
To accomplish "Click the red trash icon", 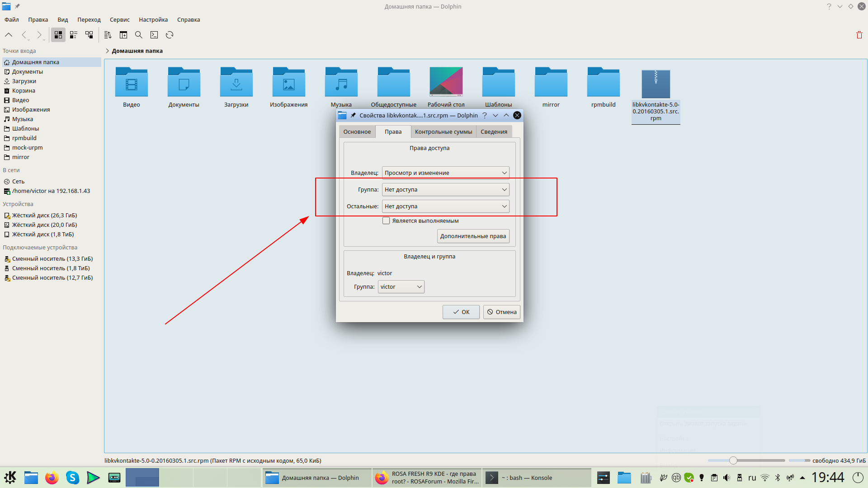I will click(859, 35).
